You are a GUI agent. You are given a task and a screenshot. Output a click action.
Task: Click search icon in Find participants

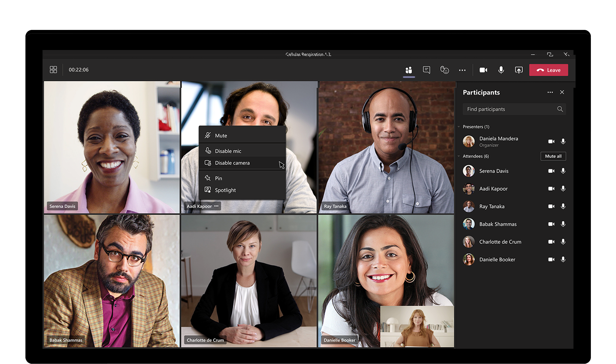pyautogui.click(x=560, y=109)
